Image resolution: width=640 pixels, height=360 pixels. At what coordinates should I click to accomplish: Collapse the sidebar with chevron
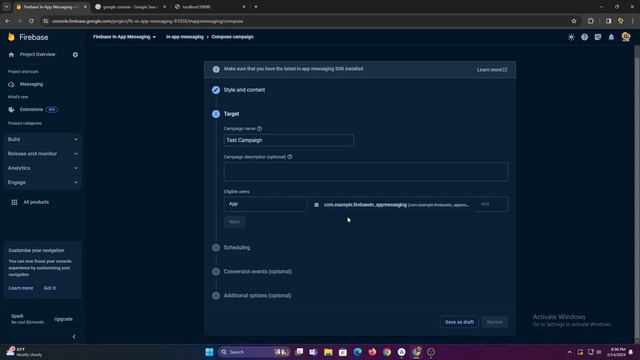tap(74, 337)
